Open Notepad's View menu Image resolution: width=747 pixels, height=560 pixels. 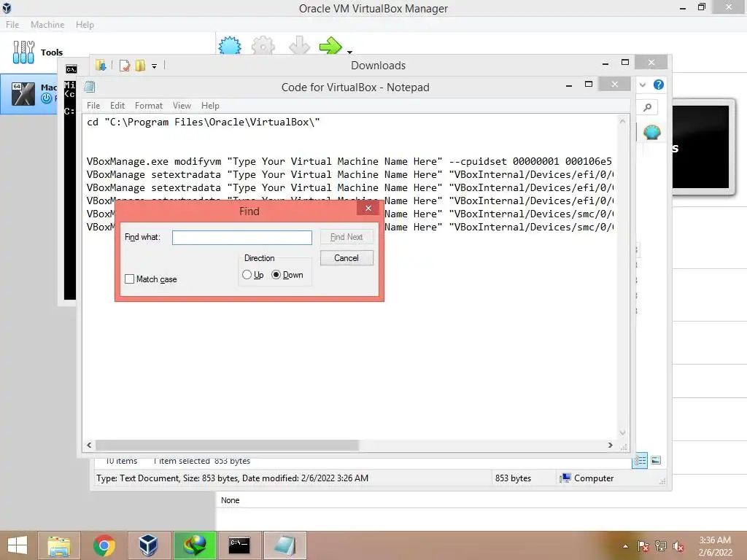[182, 106]
